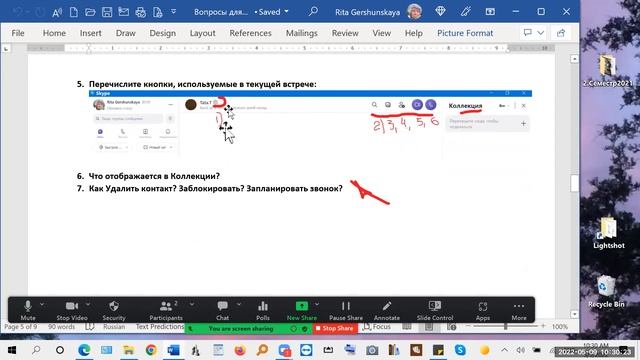Open Ribbon Display Options icon
640x360 pixels.
(x=490, y=12)
